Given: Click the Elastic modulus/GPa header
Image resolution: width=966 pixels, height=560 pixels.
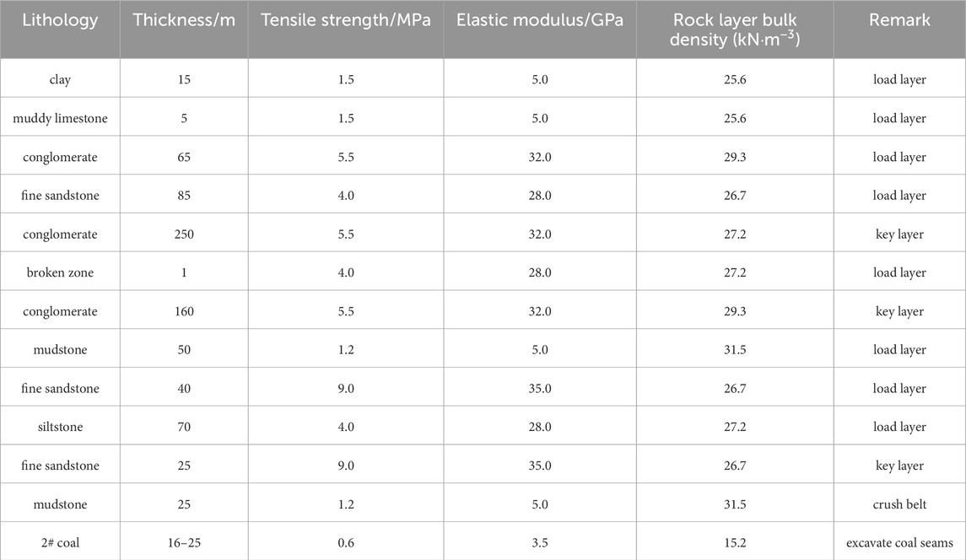Looking at the screenshot, I should click(x=540, y=20).
